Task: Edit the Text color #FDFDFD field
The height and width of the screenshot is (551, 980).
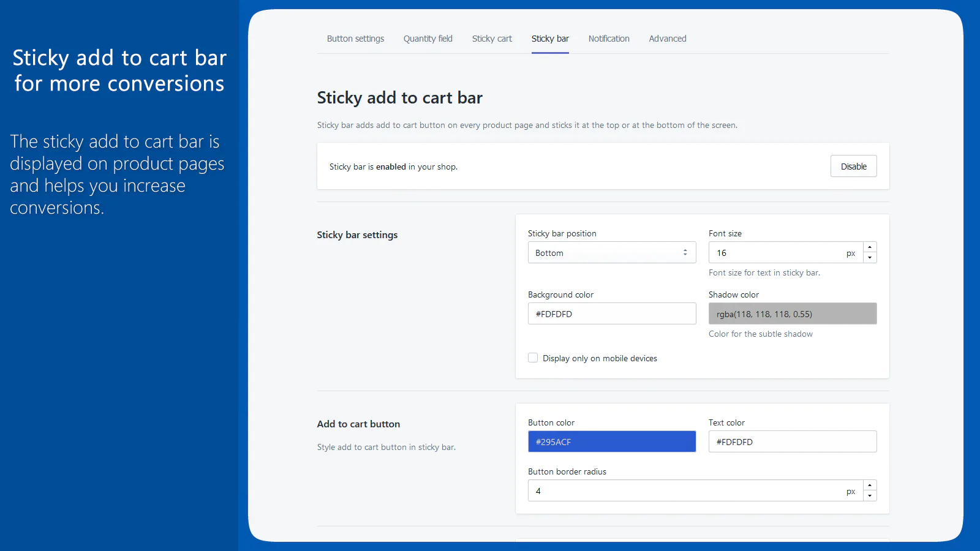Action: 793,442
